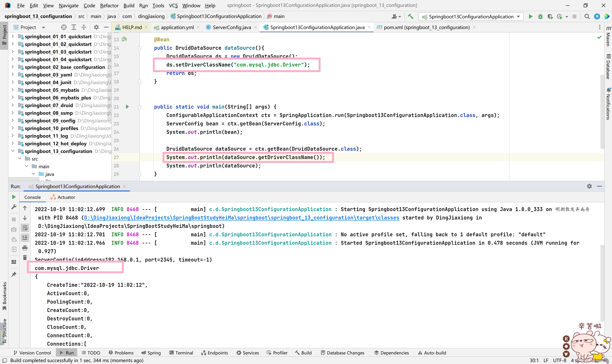Switch to ServerConfig.java tab
Screen dimensions: 612x364
coord(232,27)
